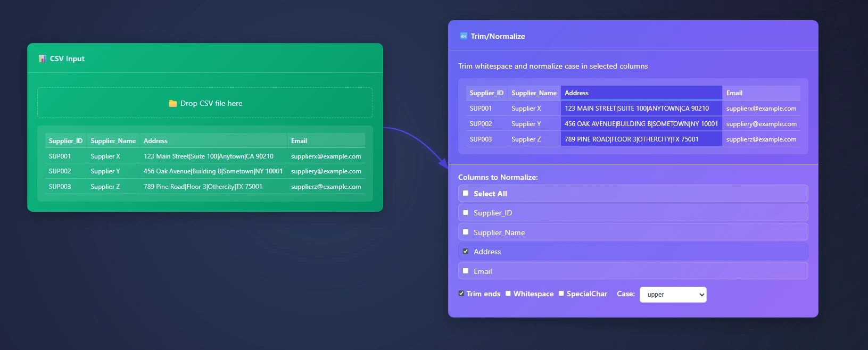Click suppliery@example.com in Trim/Normalize preview
Viewport: 868px width, 350px height.
pos(761,124)
